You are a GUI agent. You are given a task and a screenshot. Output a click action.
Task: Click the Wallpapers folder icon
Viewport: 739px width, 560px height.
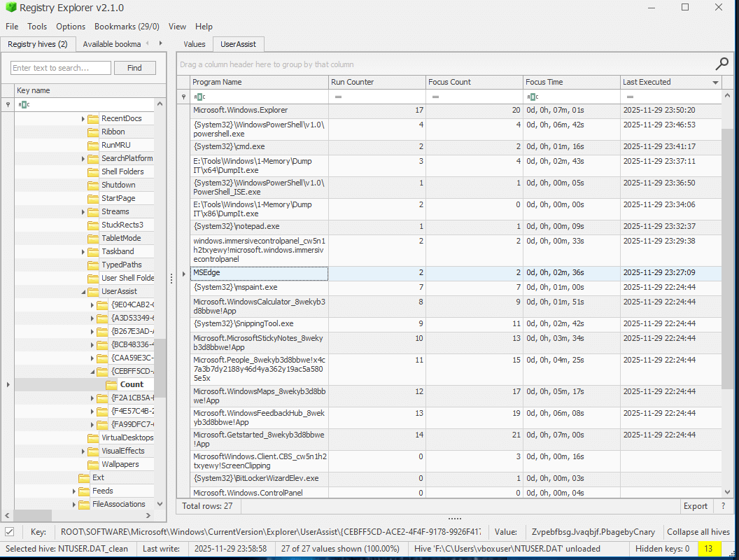(92, 464)
